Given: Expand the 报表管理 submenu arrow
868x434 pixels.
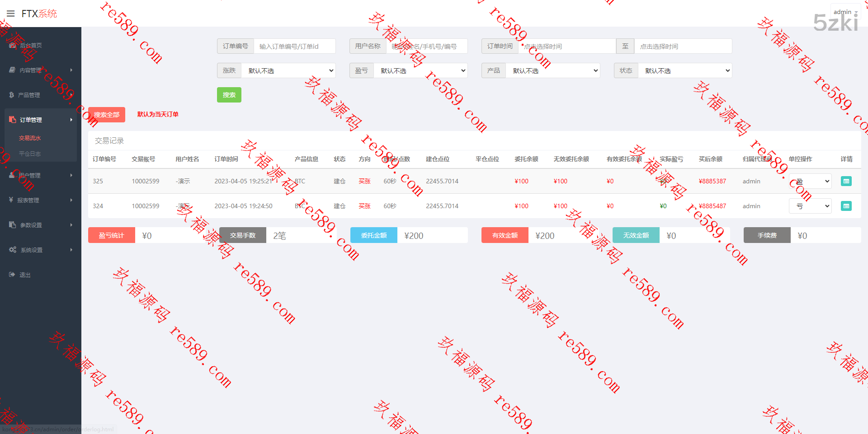Looking at the screenshot, I should point(71,200).
